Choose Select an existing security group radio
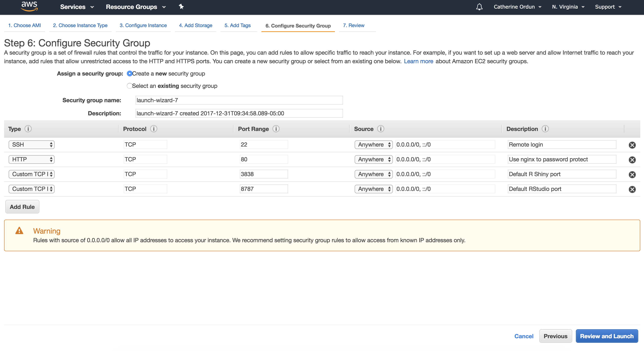The width and height of the screenshot is (644, 351). [129, 86]
